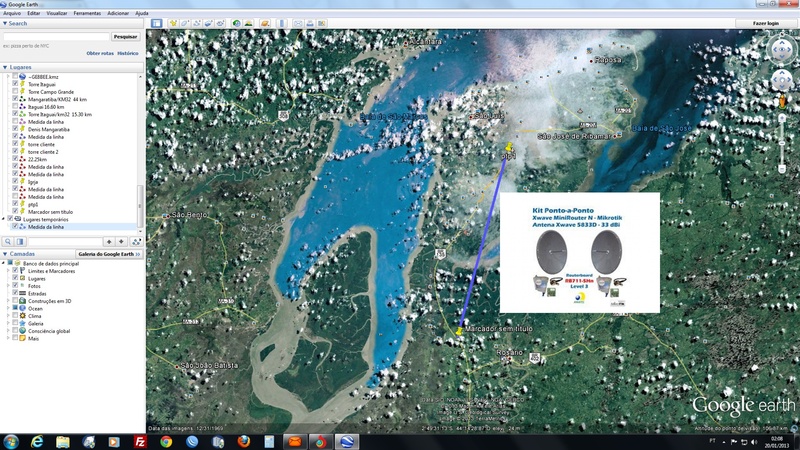
Task: Open the Arquivo menu
Action: (x=12, y=13)
